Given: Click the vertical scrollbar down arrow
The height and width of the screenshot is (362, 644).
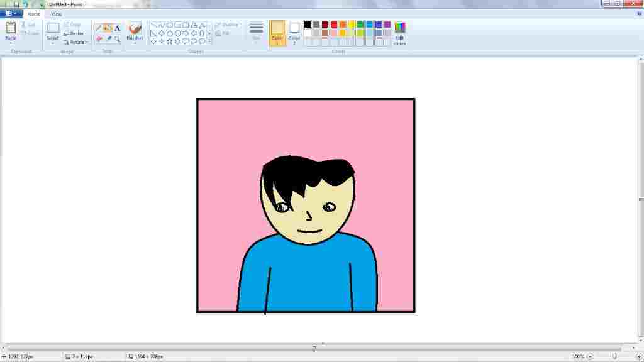Looking at the screenshot, I should point(641,340).
